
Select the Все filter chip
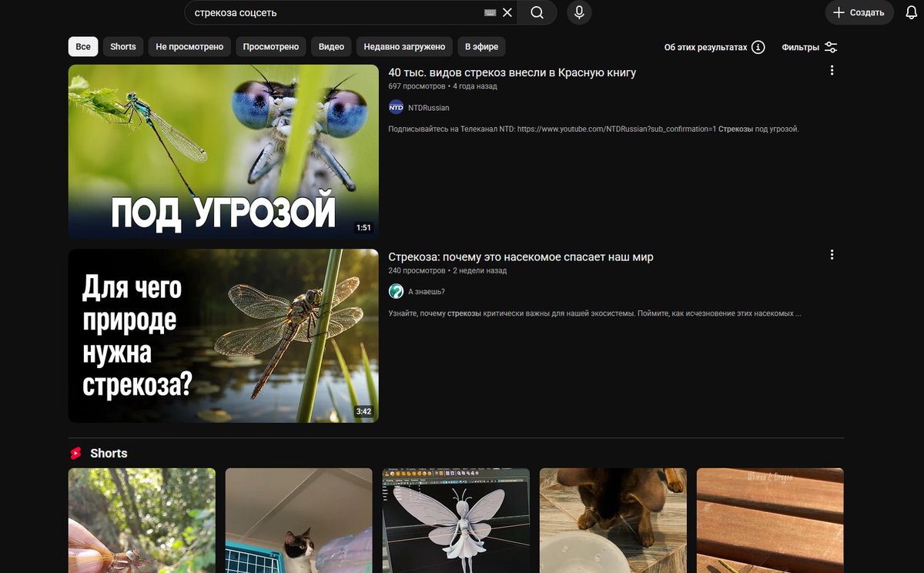pyautogui.click(x=83, y=46)
